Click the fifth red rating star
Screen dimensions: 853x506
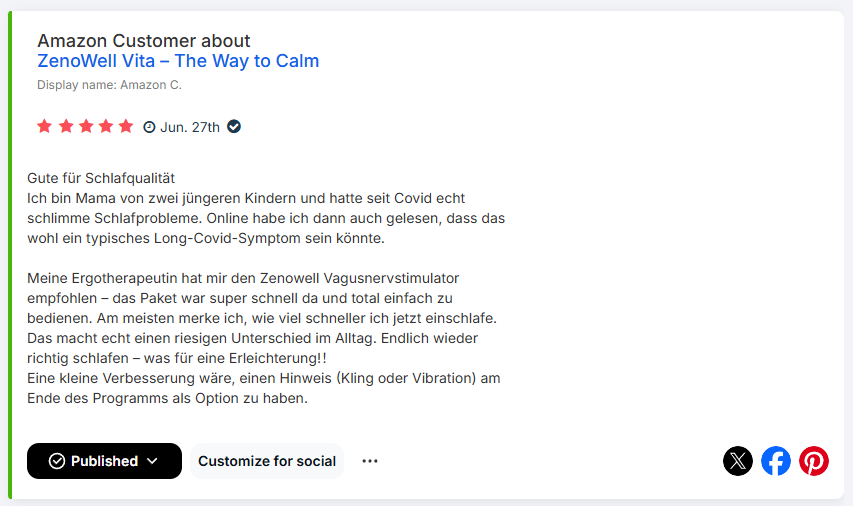[x=126, y=126]
